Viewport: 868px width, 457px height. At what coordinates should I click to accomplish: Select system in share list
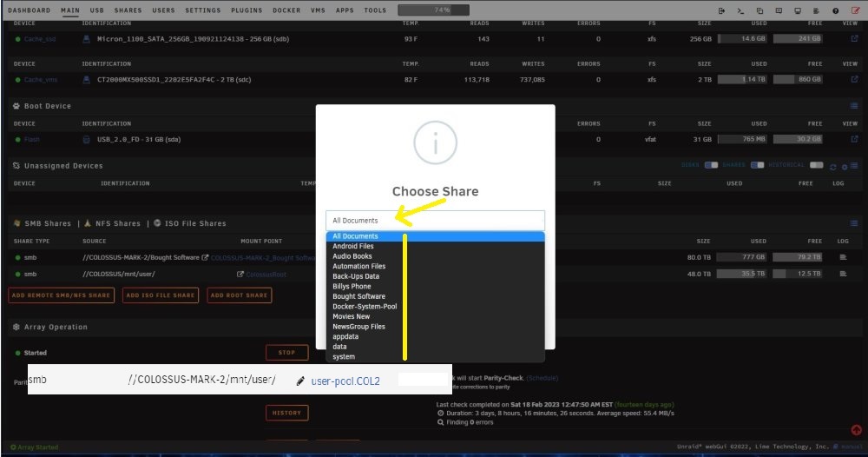coord(435,357)
